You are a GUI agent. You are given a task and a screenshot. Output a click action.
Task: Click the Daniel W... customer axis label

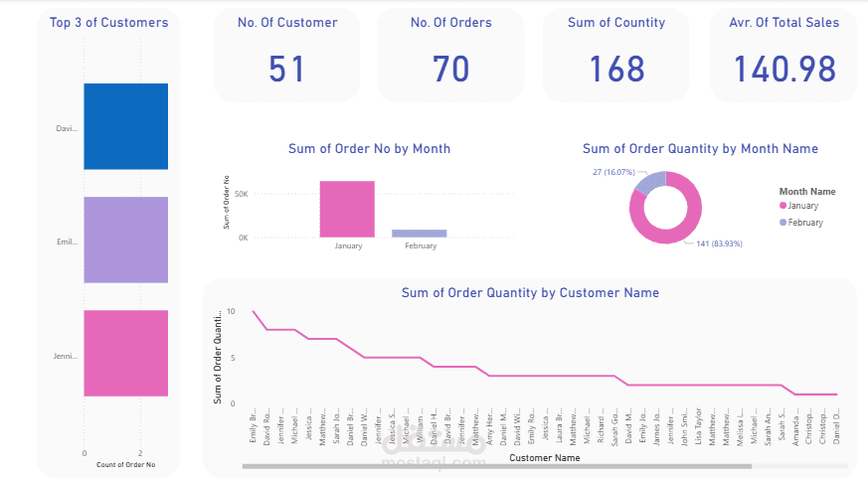tap(364, 426)
